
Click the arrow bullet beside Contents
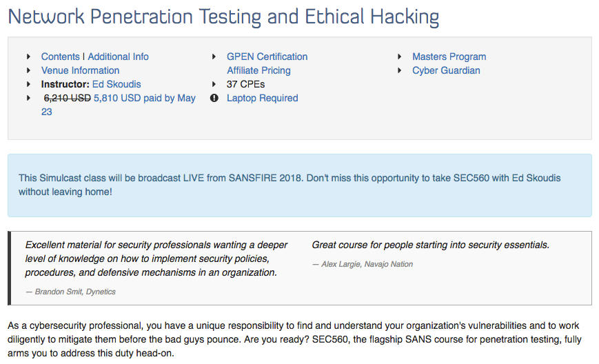pyautogui.click(x=29, y=57)
